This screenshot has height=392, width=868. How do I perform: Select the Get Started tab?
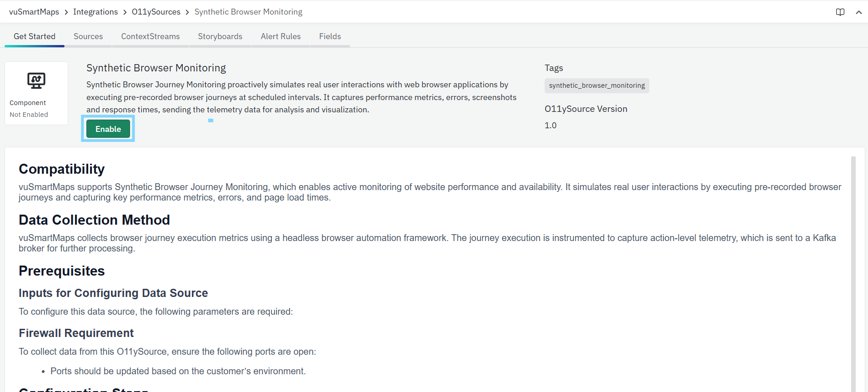35,36
